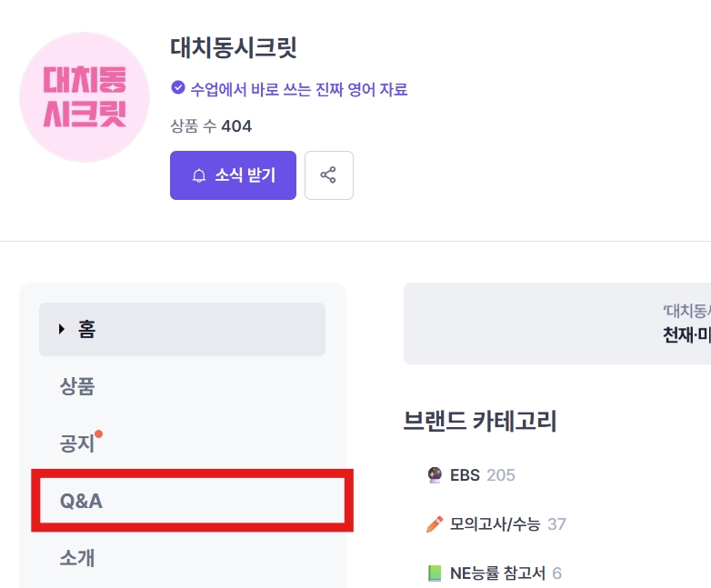Click the red notification dot on 공지
Image resolution: width=711 pixels, height=588 pixels.
[x=98, y=434]
